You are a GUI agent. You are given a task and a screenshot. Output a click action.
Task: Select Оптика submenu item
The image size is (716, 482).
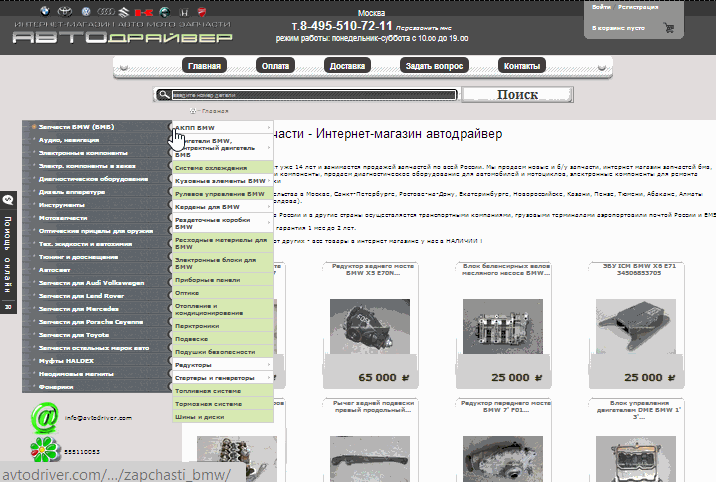point(223,293)
